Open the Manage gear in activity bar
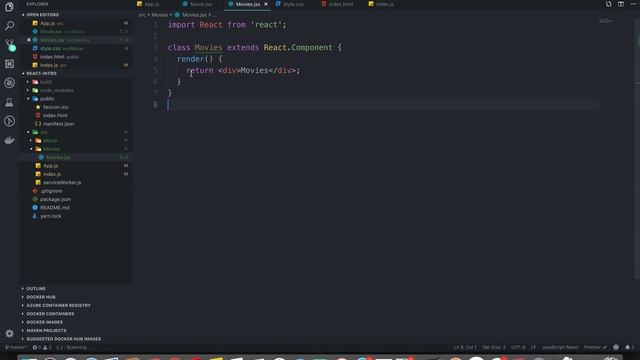Screen dimensions: 640x360 click(9, 333)
